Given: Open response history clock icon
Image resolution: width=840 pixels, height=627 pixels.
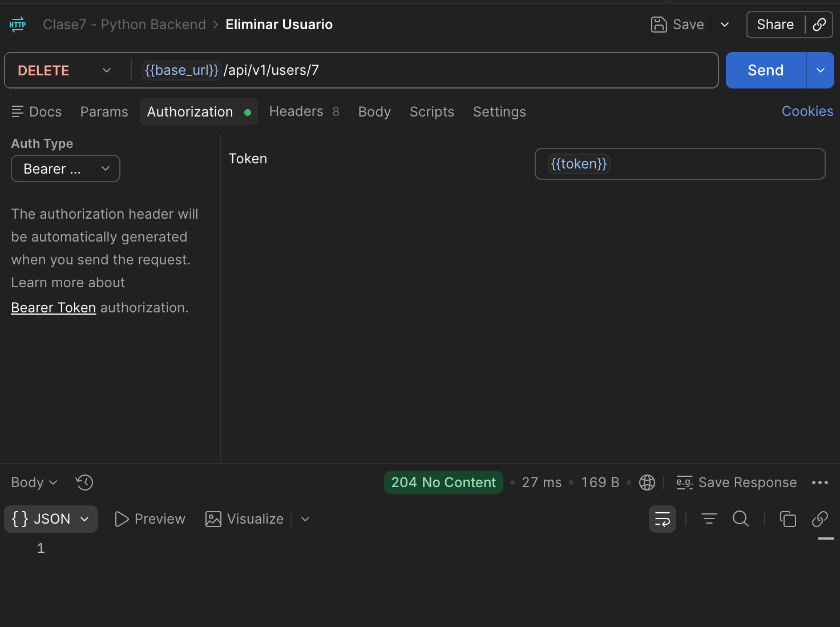Looking at the screenshot, I should [x=84, y=483].
